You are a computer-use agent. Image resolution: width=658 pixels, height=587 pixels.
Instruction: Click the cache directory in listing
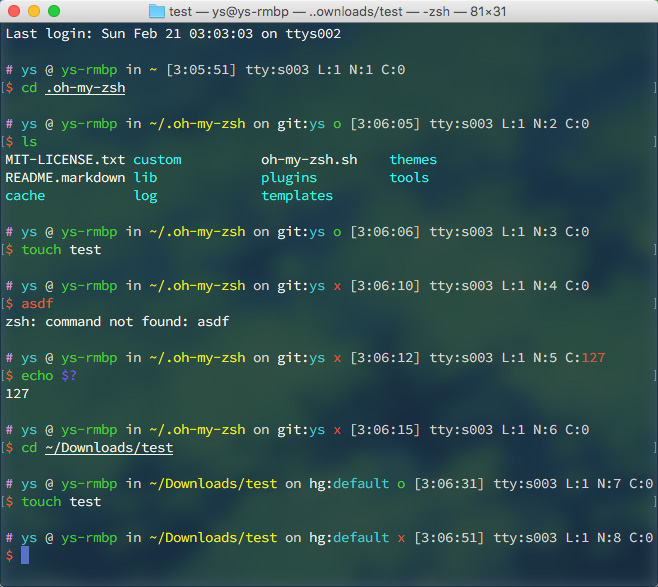[x=25, y=195]
